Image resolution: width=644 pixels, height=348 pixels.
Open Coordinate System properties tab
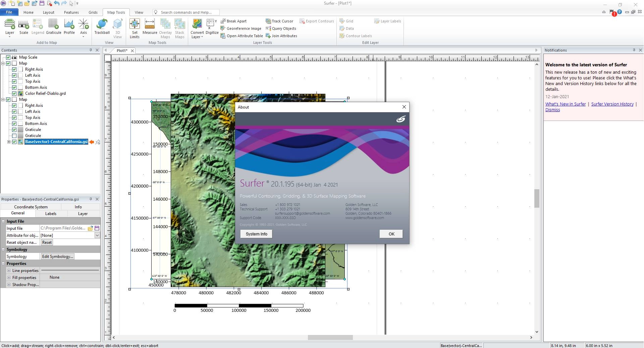pos(31,207)
